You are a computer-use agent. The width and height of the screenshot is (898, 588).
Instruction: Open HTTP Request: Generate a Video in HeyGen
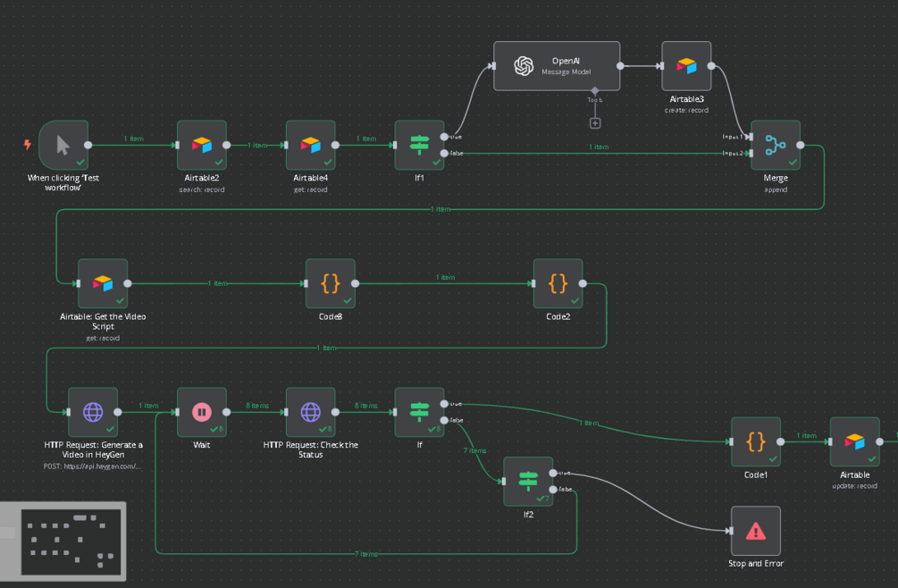tap(92, 412)
